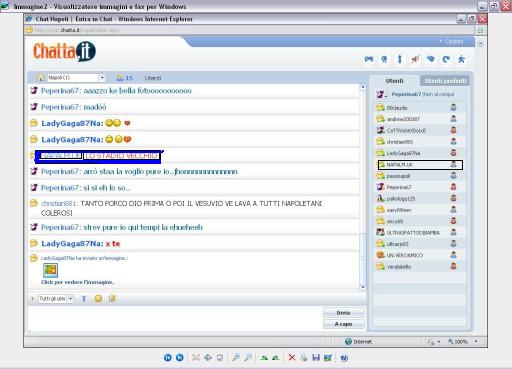Viewport: 512px width, 369px height.
Task: Click the sent image thumbnail from LadyGaga87Na
Action: [50, 270]
